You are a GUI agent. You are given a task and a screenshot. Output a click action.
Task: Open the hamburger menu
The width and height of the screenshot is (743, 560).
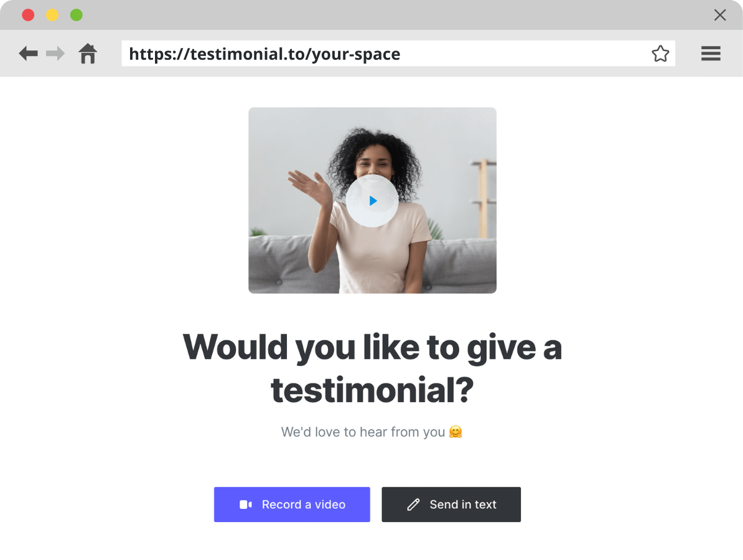(711, 54)
